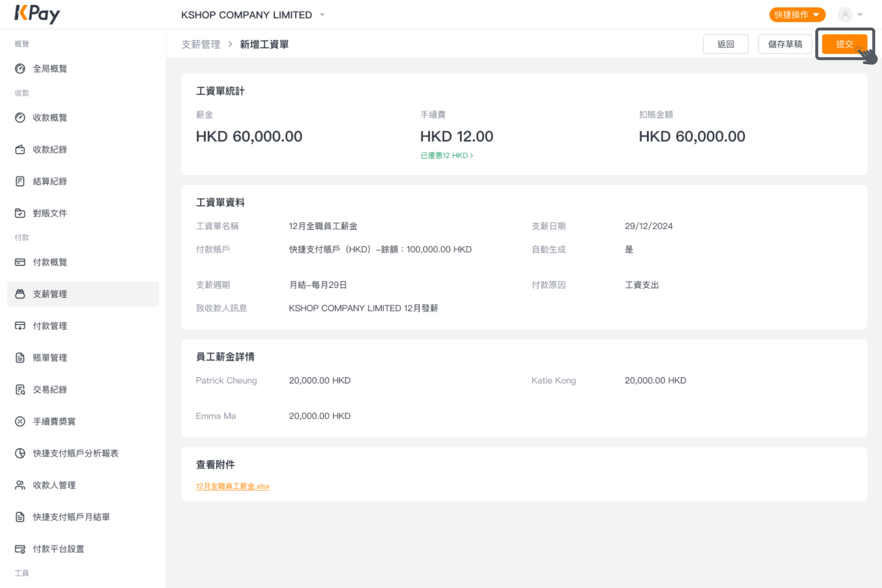Click the 付款平台設置 settings icon
Viewport: 882px width, 588px height.
tap(20, 549)
